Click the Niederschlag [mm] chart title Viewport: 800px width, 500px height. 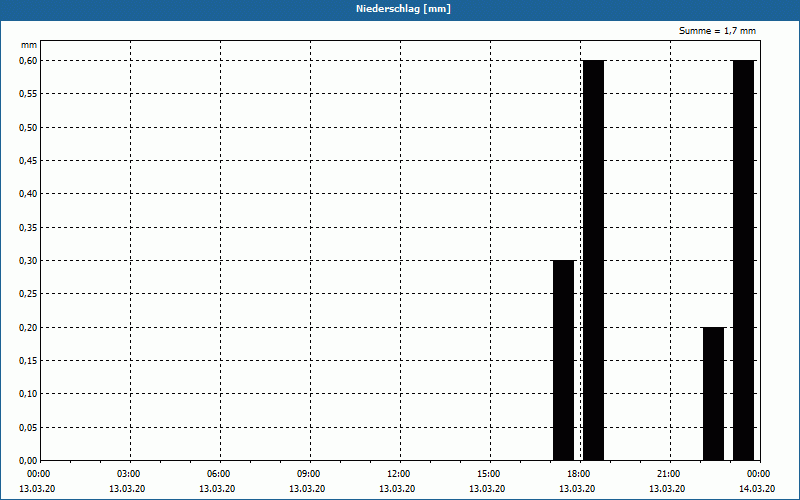pos(403,9)
